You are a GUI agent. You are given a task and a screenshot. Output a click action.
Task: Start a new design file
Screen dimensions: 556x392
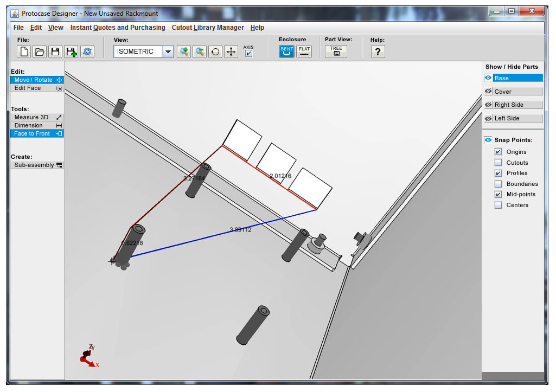[23, 52]
